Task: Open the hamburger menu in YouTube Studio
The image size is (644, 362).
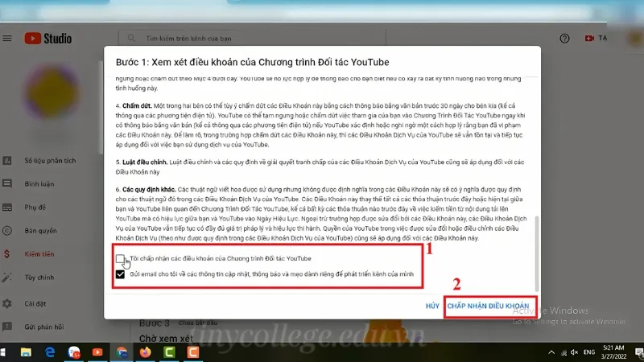Action: 7,38
